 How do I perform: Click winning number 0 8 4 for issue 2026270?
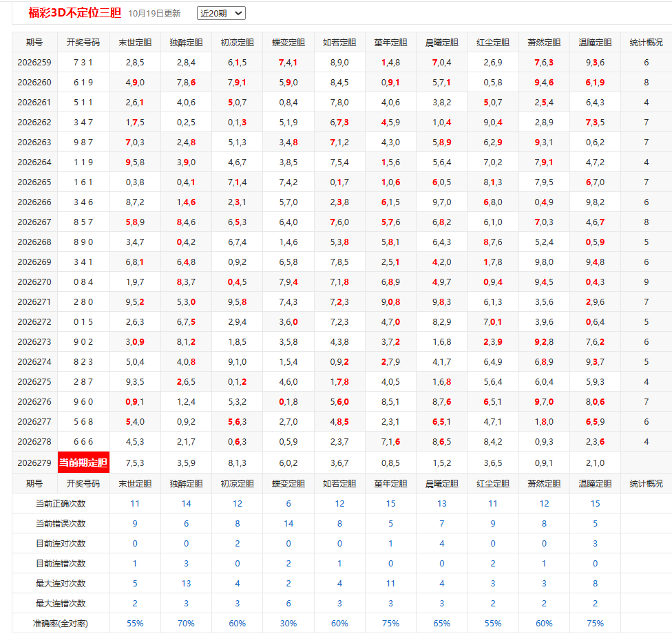click(x=83, y=282)
